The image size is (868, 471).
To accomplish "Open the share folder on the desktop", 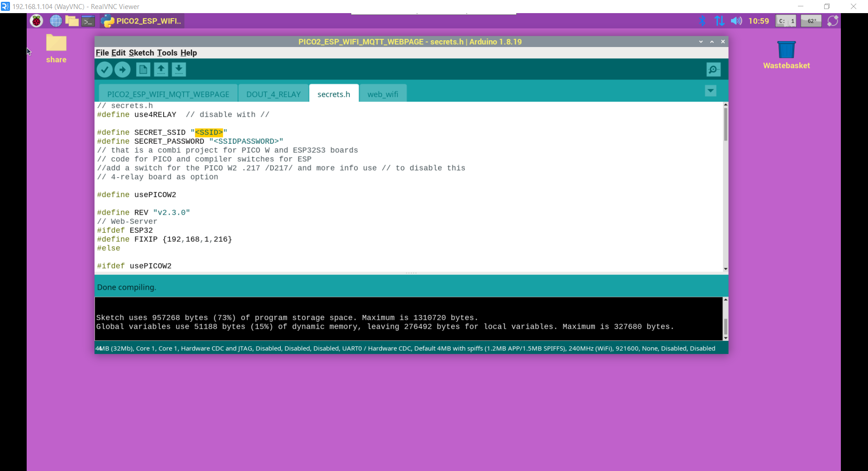I will (56, 49).
